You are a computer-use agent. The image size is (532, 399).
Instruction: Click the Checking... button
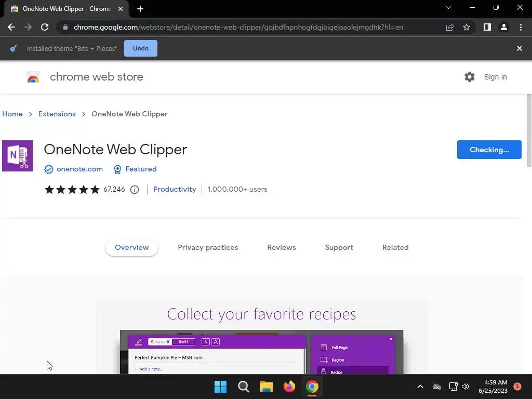pyautogui.click(x=489, y=150)
